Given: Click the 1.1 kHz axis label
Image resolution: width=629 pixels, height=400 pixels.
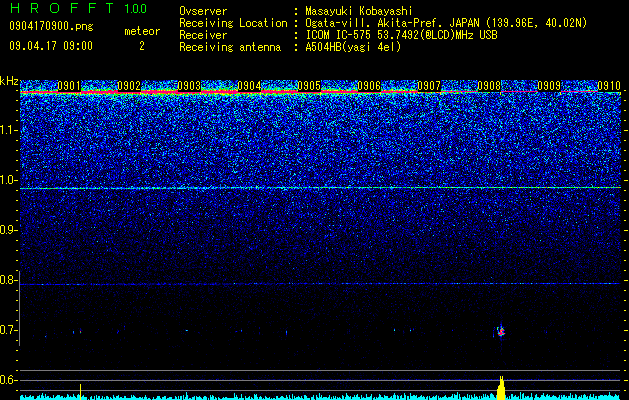Looking at the screenshot, I should [x=10, y=130].
